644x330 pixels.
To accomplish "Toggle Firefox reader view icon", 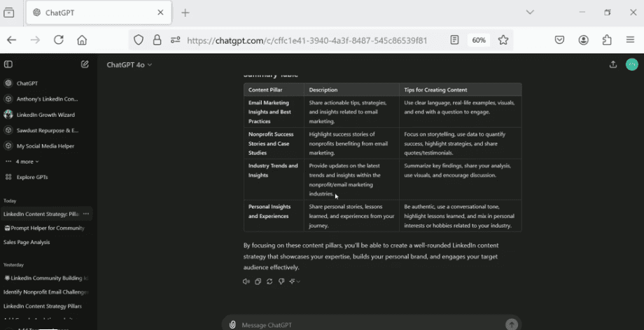I will click(455, 40).
